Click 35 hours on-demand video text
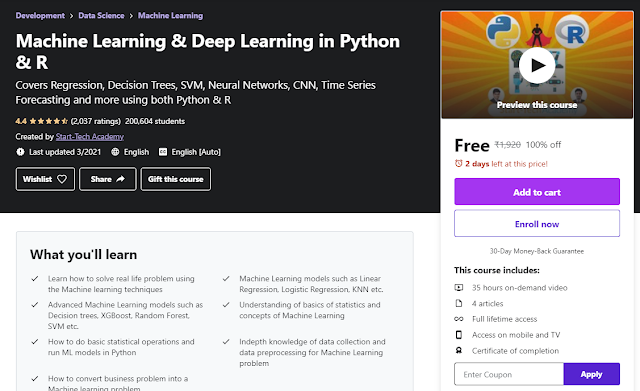Screen dimensions: 640x391 (x=520, y=288)
